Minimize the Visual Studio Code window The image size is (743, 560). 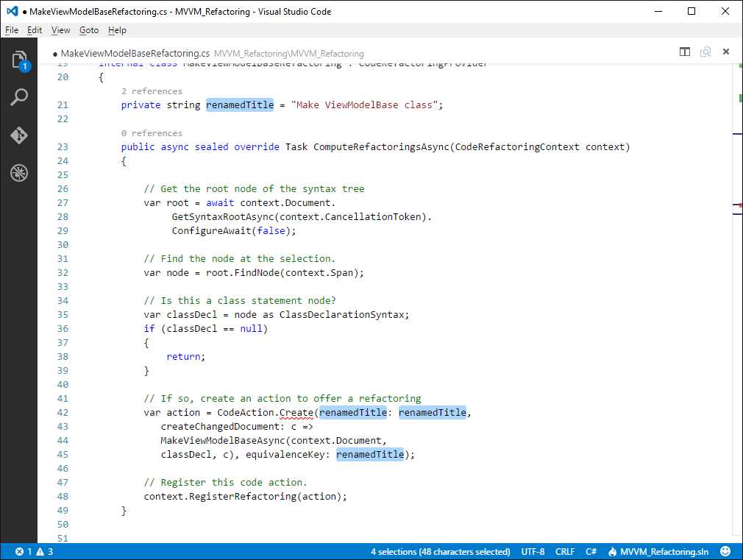click(x=658, y=11)
